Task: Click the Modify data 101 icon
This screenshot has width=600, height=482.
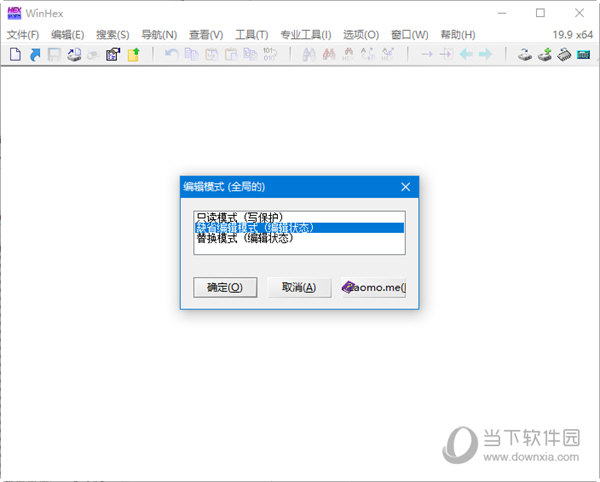Action: click(270, 54)
